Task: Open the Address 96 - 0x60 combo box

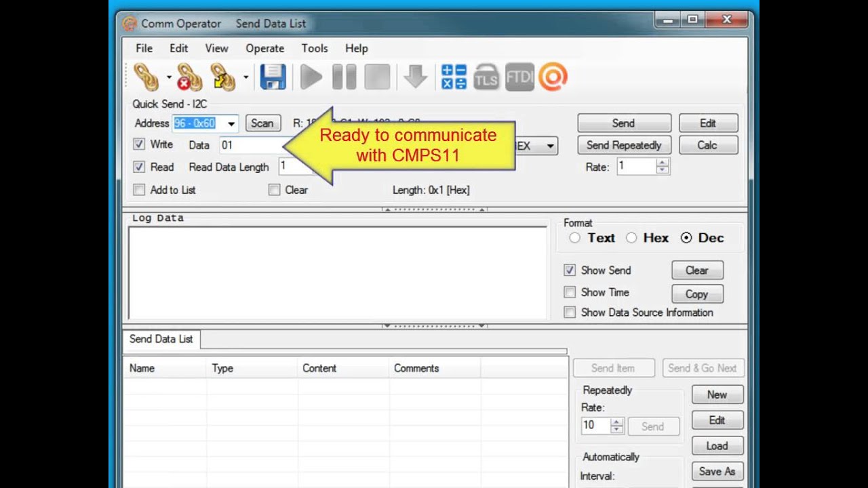Action: pyautogui.click(x=205, y=123)
